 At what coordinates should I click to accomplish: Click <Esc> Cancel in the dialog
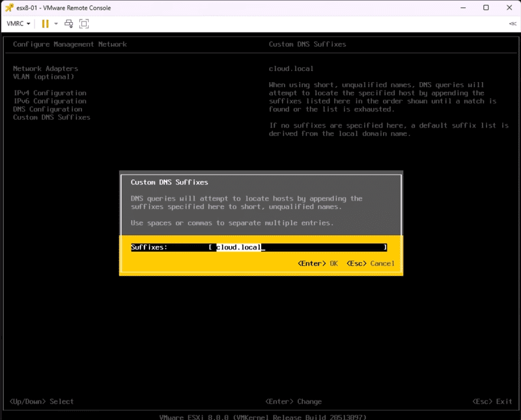371,264
